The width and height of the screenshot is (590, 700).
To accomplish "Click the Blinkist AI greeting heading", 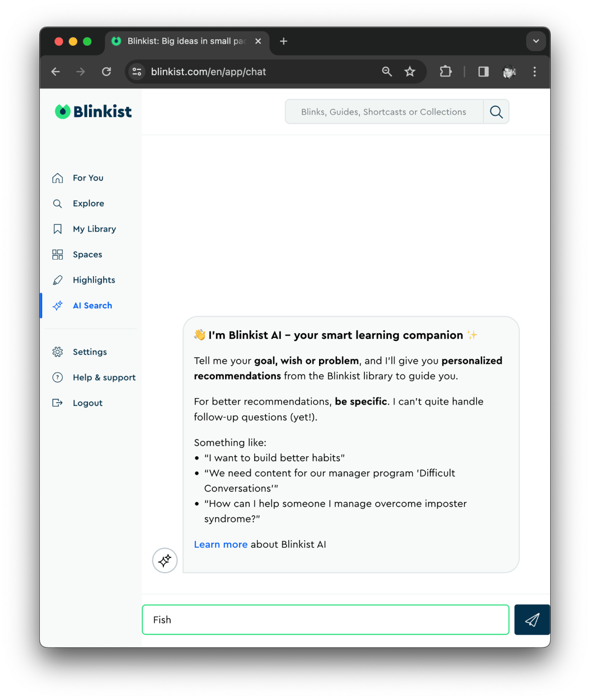I will point(336,335).
